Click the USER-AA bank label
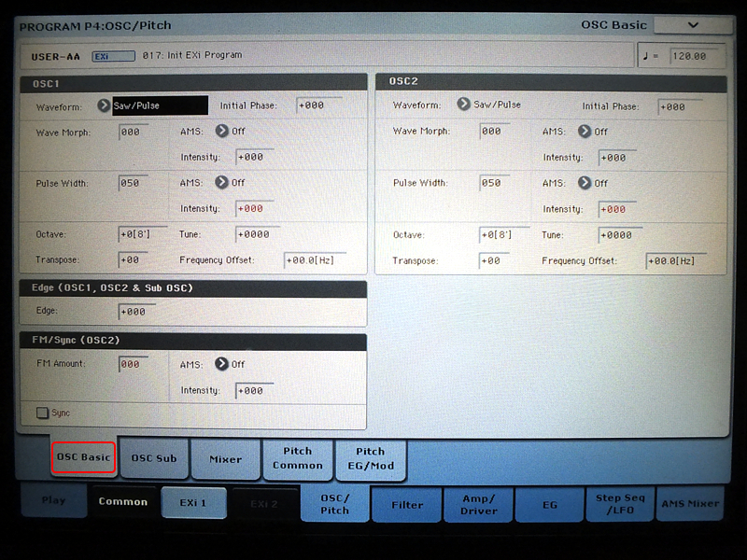 [56, 57]
